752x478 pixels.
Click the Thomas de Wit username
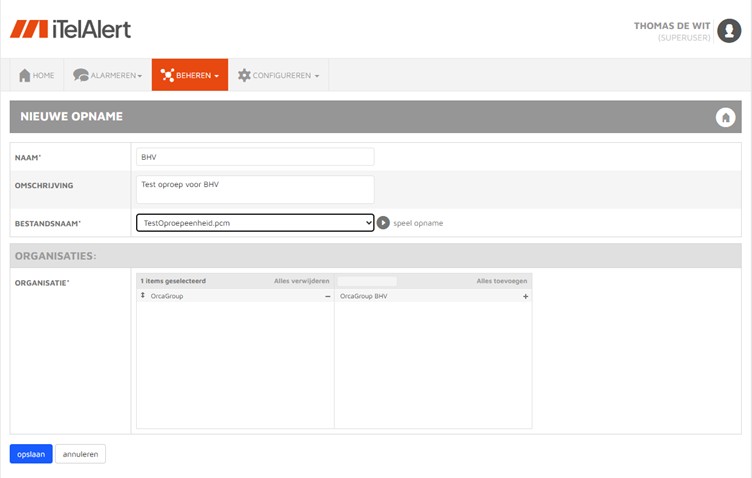tap(672, 26)
